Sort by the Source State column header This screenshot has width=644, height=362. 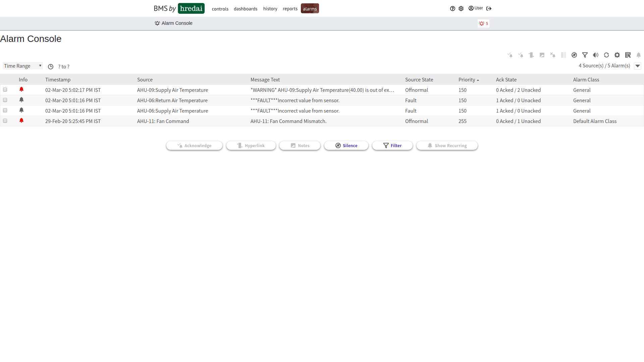point(419,80)
